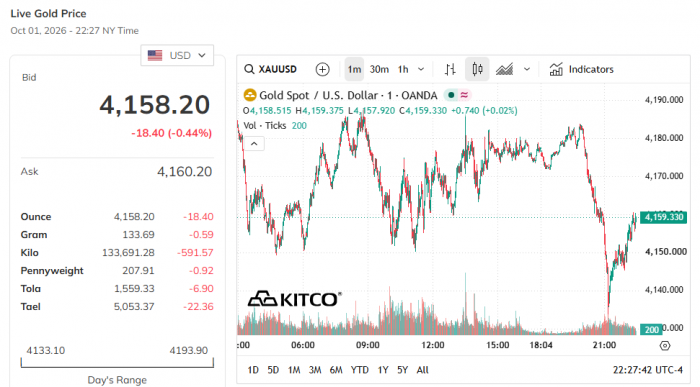The height and width of the screenshot is (387, 700).
Task: Click the Kilo price 133,691.28
Action: click(x=128, y=253)
